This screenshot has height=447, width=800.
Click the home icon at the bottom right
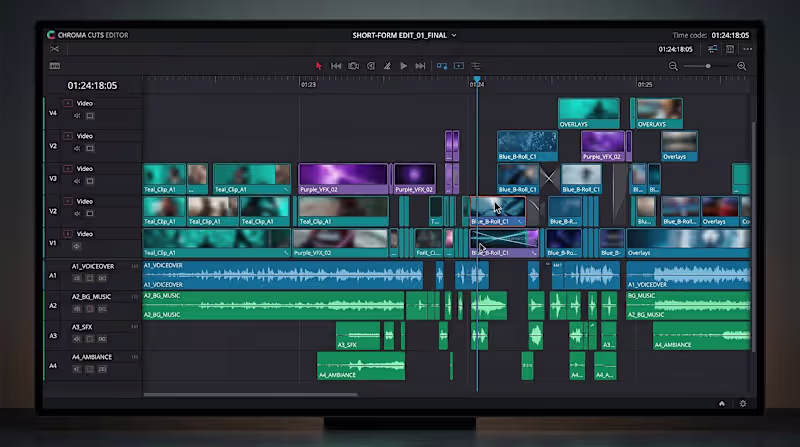(x=722, y=404)
